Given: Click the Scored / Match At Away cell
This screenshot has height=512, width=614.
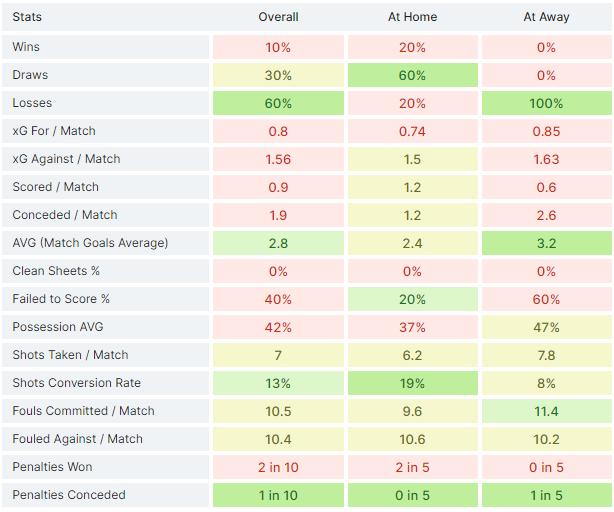Looking at the screenshot, I should pos(546,187).
